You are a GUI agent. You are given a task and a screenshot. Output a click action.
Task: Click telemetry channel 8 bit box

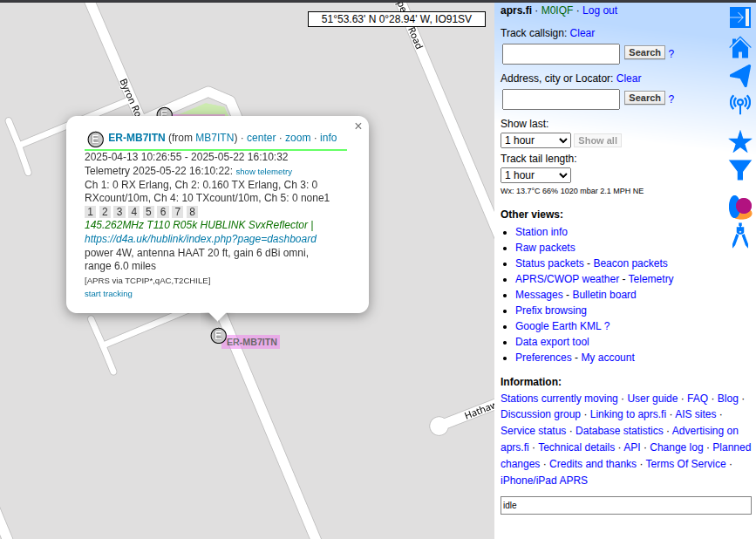192,212
